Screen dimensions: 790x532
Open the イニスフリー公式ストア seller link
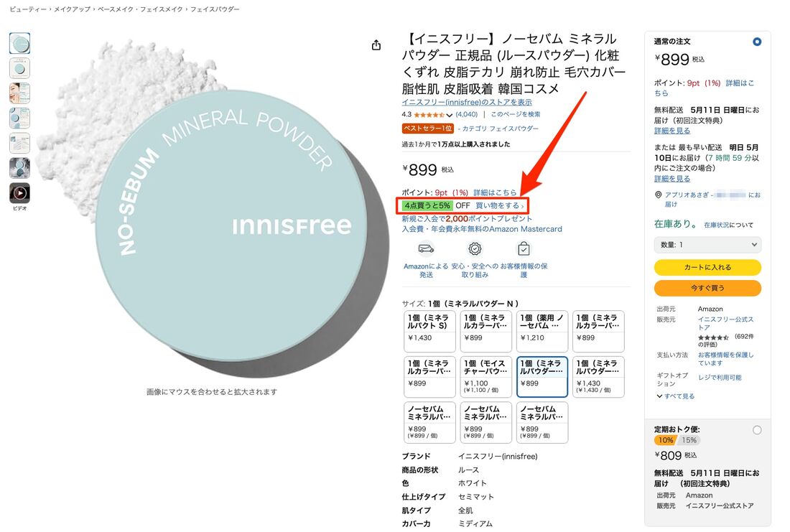(x=725, y=323)
